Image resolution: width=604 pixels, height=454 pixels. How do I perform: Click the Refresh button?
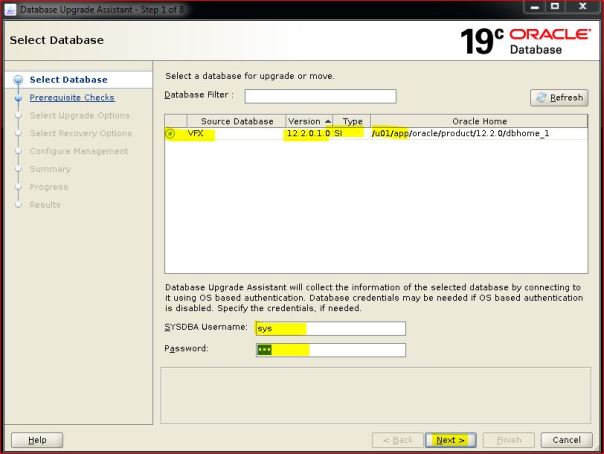tap(559, 97)
